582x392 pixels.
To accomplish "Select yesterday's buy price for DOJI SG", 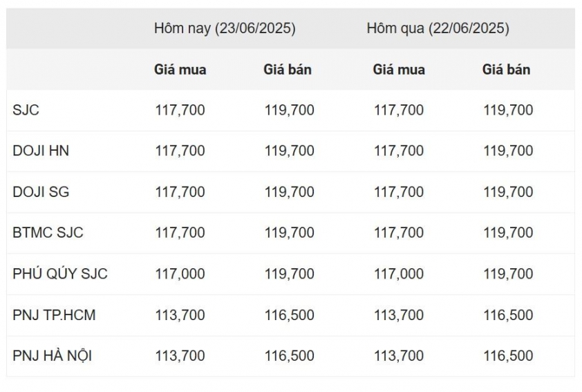I will (x=399, y=192).
